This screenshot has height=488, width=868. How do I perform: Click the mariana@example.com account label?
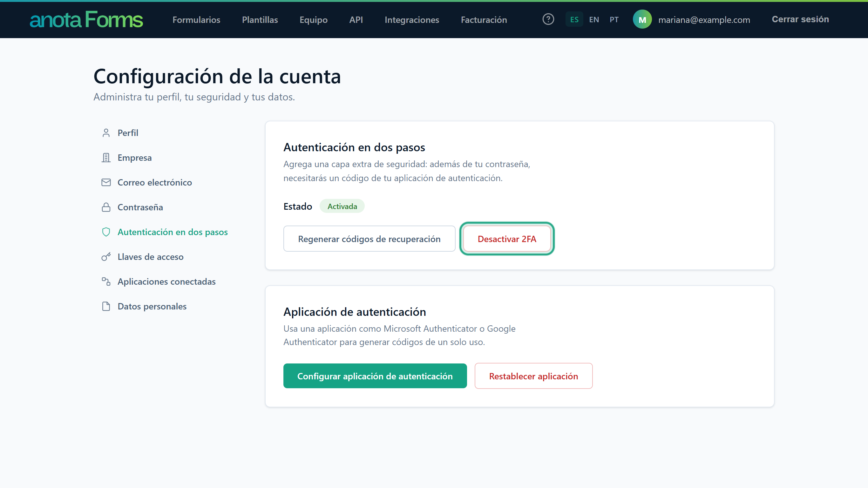704,20
